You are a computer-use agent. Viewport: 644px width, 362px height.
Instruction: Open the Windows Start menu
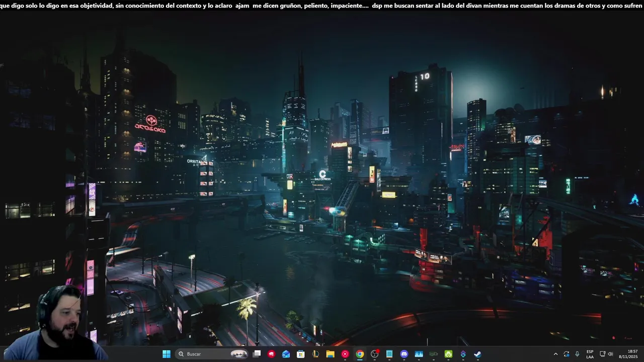click(x=167, y=354)
